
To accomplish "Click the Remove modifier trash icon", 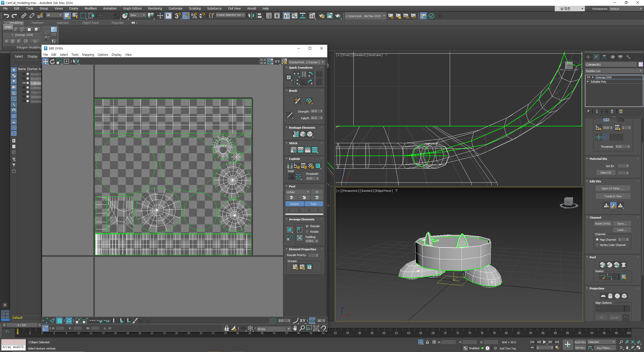I will pyautogui.click(x=612, y=111).
